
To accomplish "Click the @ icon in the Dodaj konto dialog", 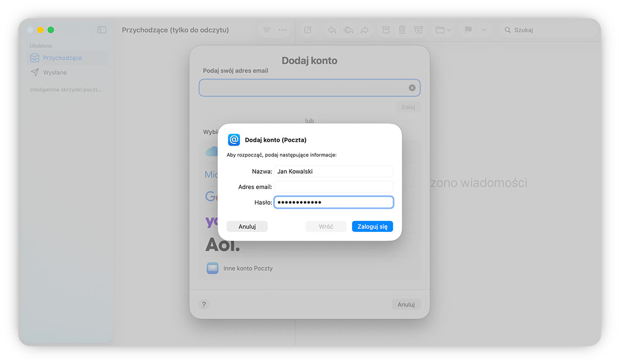I will tap(233, 139).
